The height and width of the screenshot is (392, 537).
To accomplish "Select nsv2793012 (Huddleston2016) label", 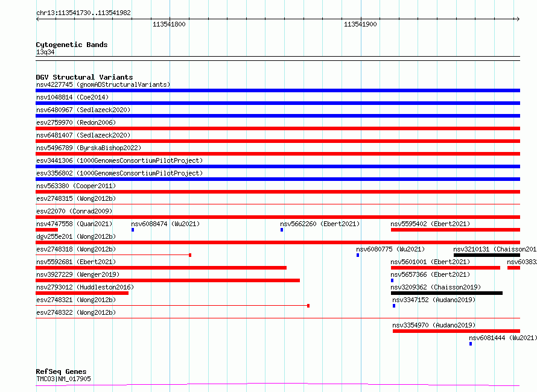I will [x=85, y=287].
